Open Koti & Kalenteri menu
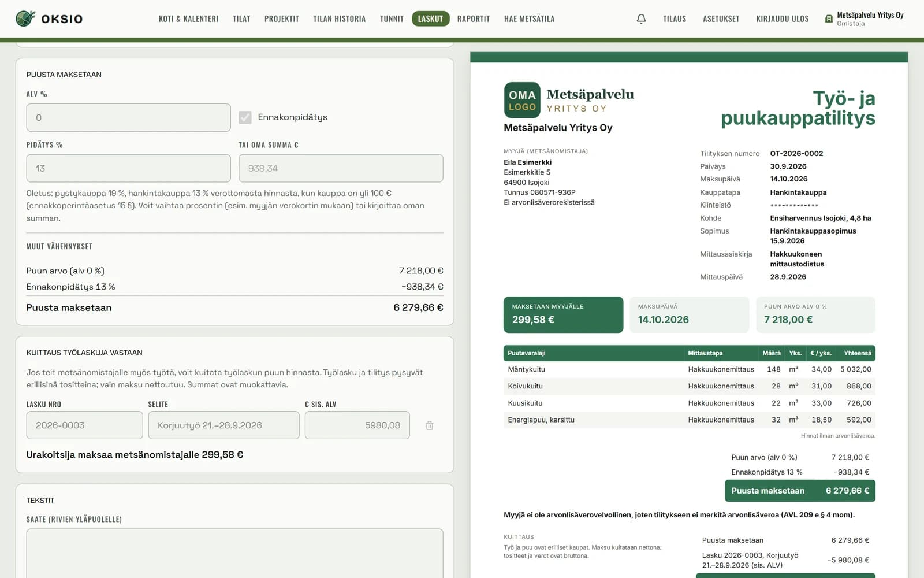924x578 pixels. click(x=188, y=19)
